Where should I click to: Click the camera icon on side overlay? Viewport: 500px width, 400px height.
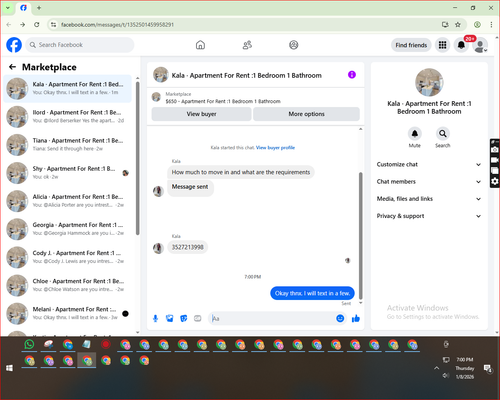(495, 150)
